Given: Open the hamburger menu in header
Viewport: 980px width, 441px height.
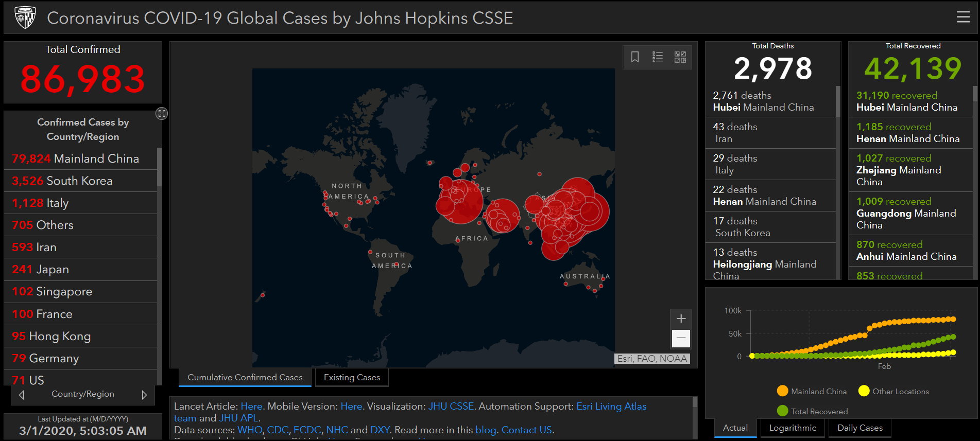Looking at the screenshot, I should coord(963,17).
